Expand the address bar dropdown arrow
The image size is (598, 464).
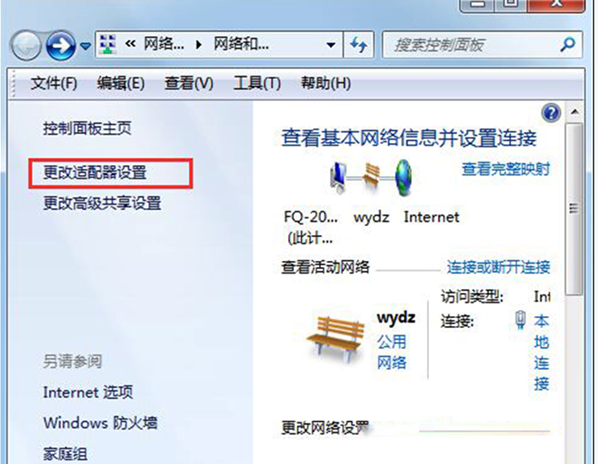[x=331, y=45]
